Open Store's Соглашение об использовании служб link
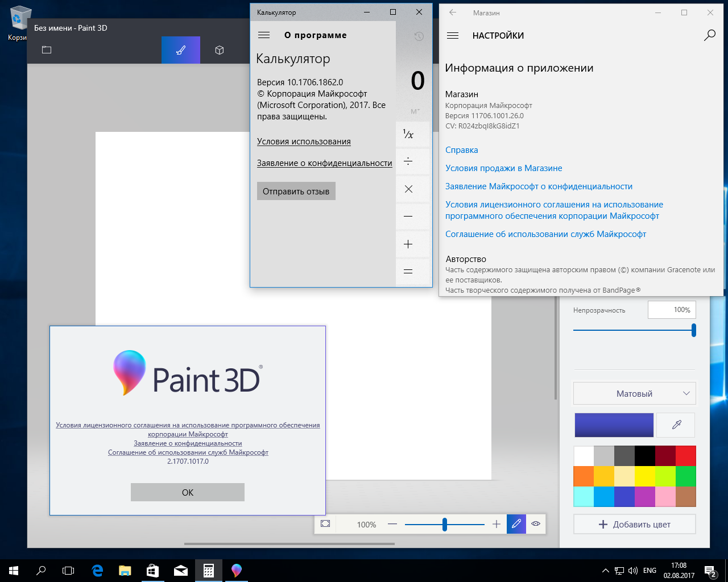Image resolution: width=728 pixels, height=582 pixels. point(546,234)
